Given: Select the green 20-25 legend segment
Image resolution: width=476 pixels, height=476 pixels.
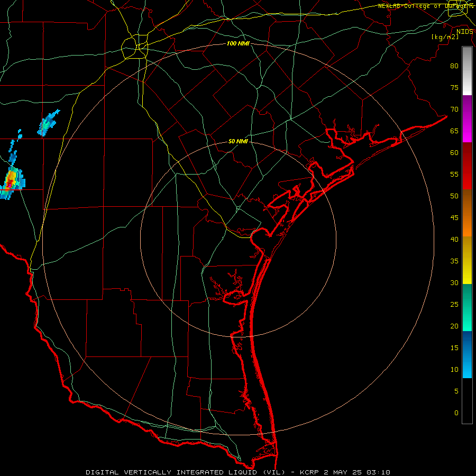Looking at the screenshot, I should point(467,307).
